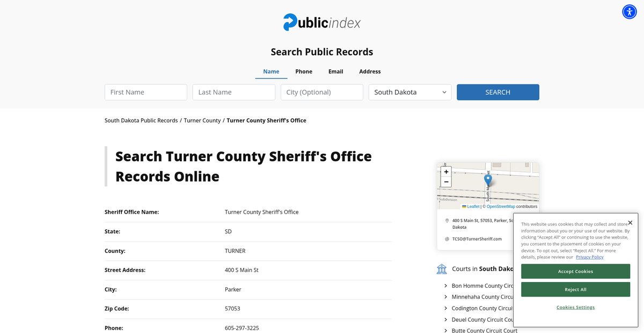Click the blue map location pin
Image resolution: width=644 pixels, height=333 pixels.
[x=488, y=180]
